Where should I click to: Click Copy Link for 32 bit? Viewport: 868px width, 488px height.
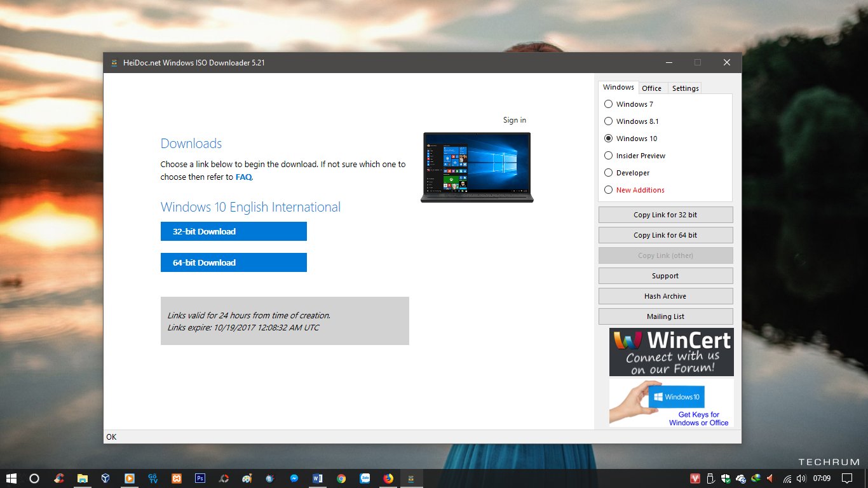665,215
